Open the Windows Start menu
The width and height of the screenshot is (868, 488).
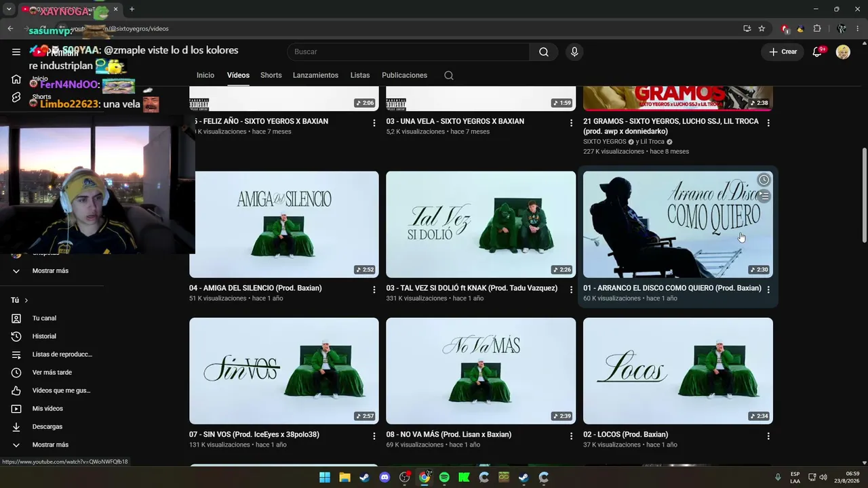point(325,477)
